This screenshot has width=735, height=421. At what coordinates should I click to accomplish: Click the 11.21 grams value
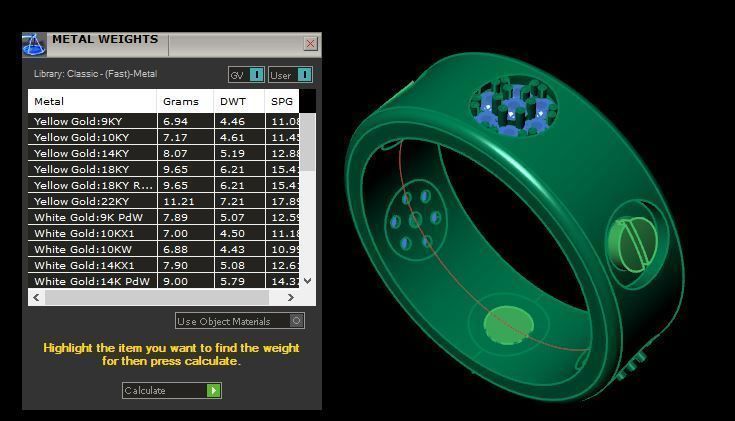click(x=179, y=201)
